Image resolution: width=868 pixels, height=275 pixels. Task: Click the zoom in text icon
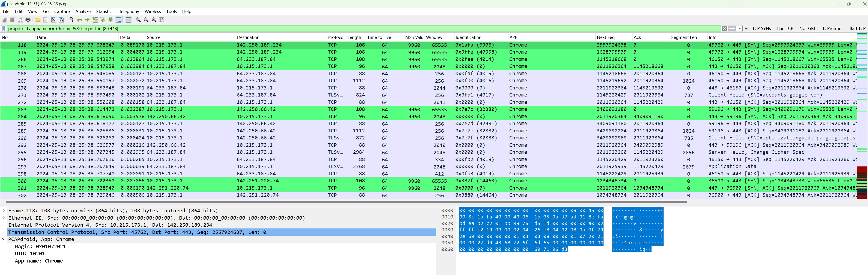(x=138, y=20)
